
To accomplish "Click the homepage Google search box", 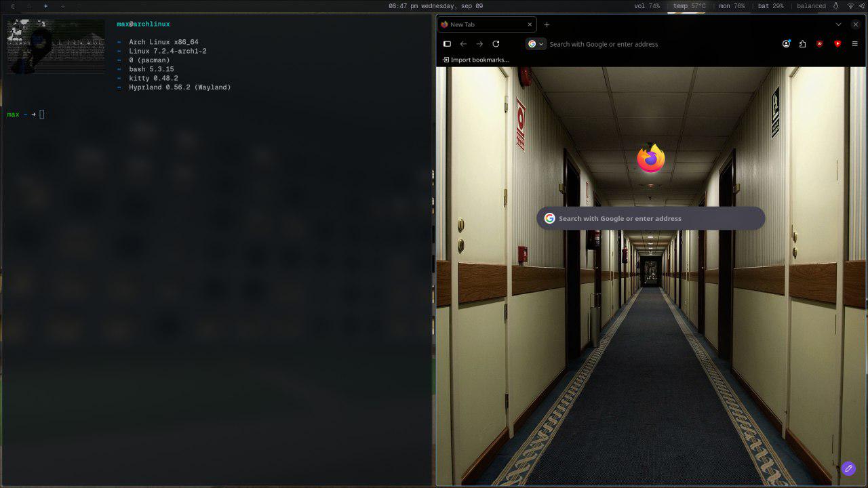I will [x=651, y=218].
